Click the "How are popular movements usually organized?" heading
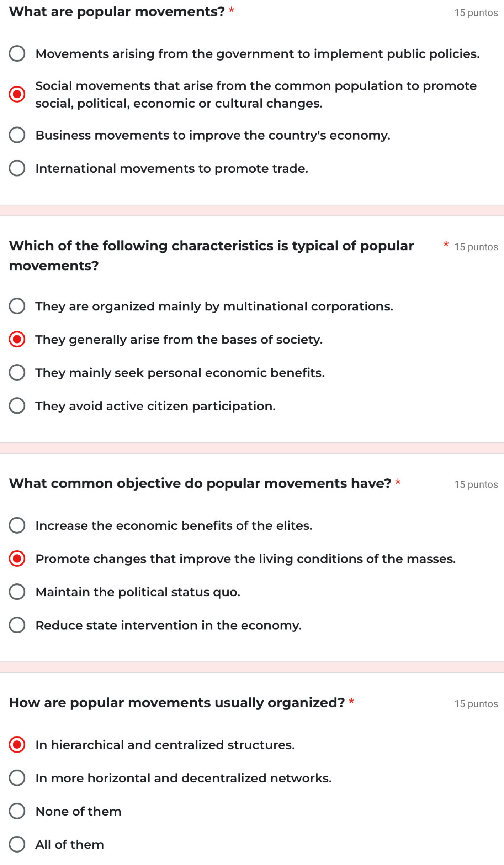The height and width of the screenshot is (865, 504). [177, 703]
